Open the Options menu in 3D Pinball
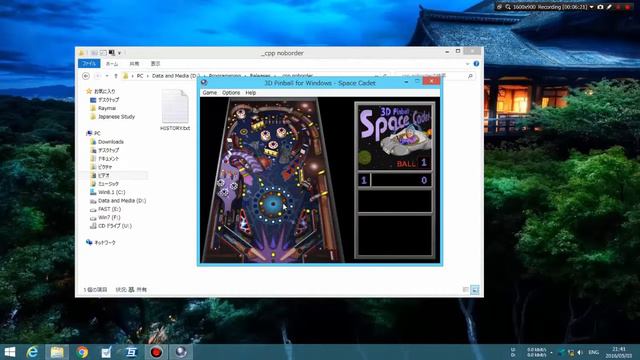The height and width of the screenshot is (360, 640). pos(231,93)
